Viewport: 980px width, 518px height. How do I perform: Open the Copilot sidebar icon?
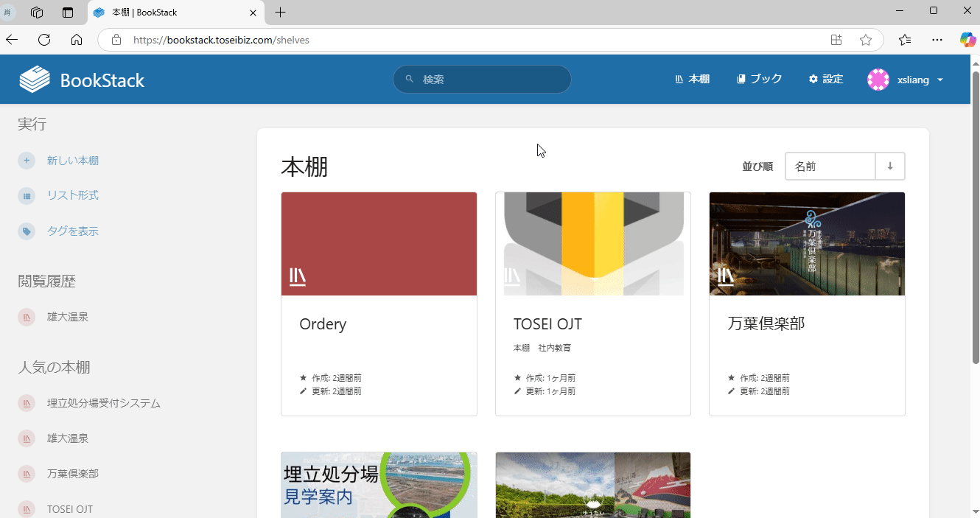click(x=967, y=40)
